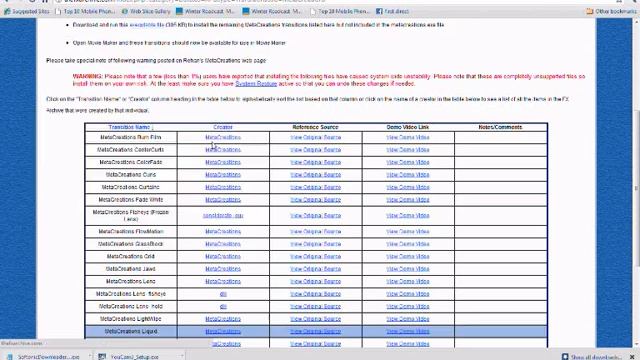View demo video for Lens fisheye

coord(408,294)
